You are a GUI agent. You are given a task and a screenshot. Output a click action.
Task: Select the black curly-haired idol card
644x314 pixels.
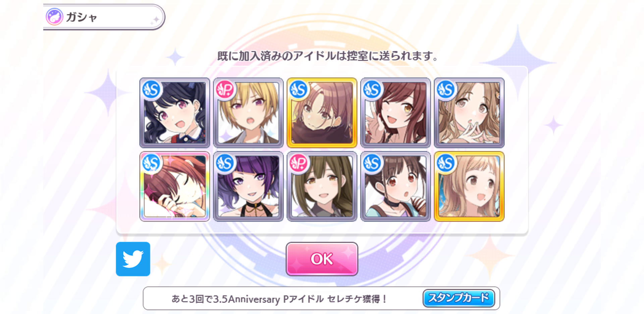[175, 113]
